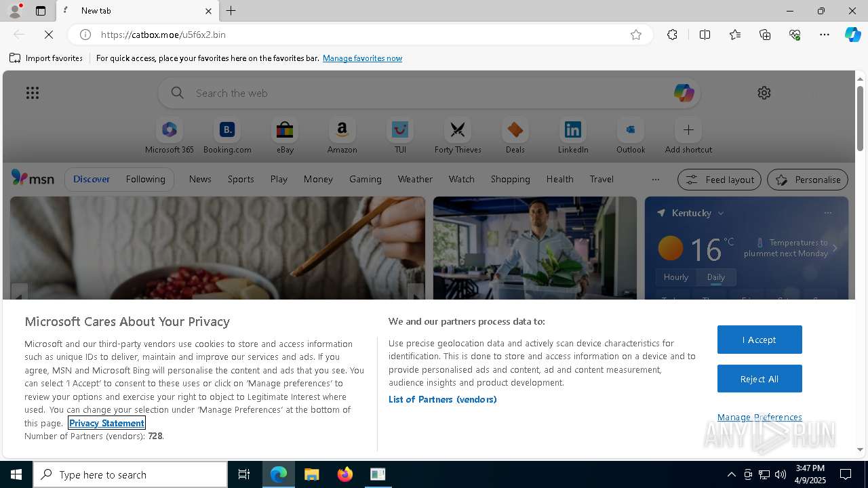Open Deals shortcut
The height and width of the screenshot is (488, 868).
point(515,136)
